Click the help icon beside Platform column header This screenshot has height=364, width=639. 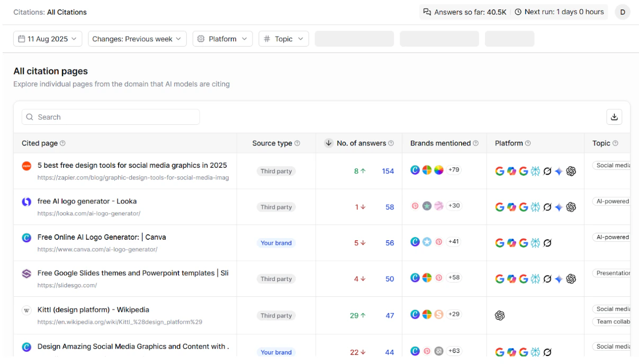click(528, 143)
